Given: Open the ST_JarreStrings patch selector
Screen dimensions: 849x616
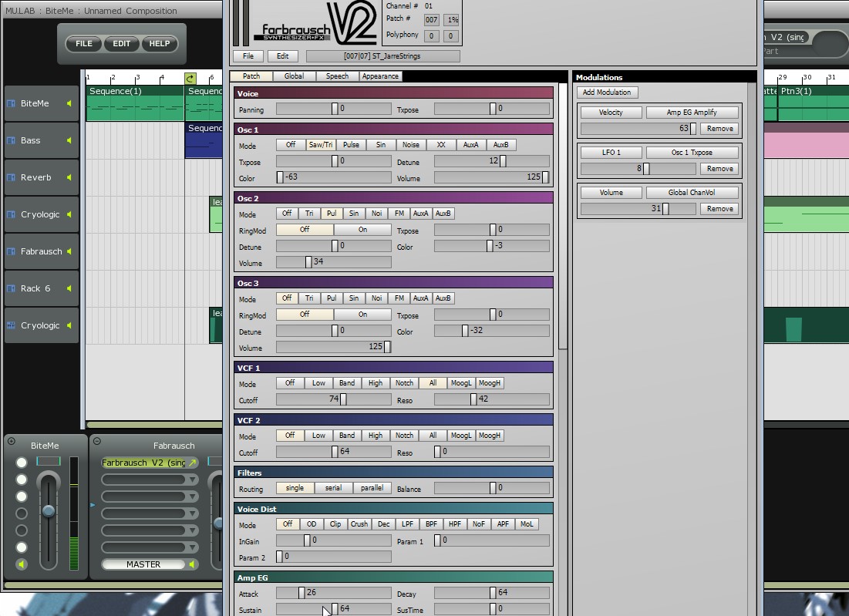Looking at the screenshot, I should tap(382, 56).
